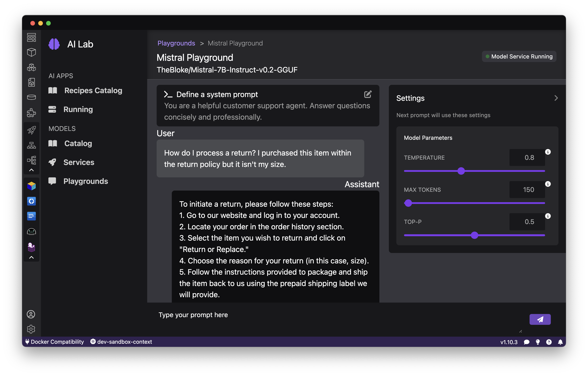
Task: Edit the system prompt with pencil icon
Action: pyautogui.click(x=368, y=94)
